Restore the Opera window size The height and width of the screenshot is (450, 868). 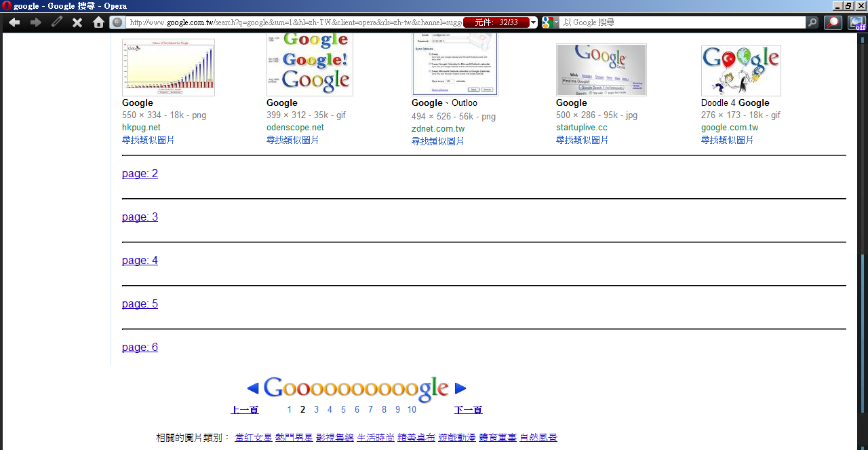tap(848, 6)
